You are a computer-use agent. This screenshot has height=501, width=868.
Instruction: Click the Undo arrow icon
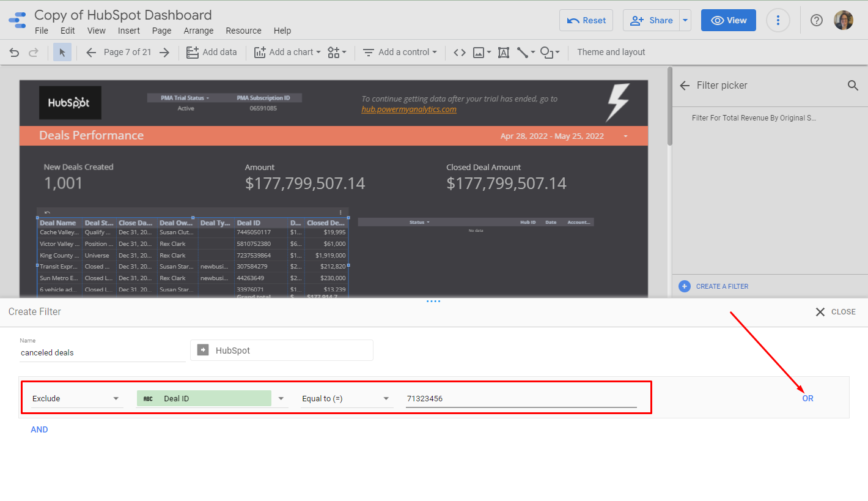[x=14, y=52]
